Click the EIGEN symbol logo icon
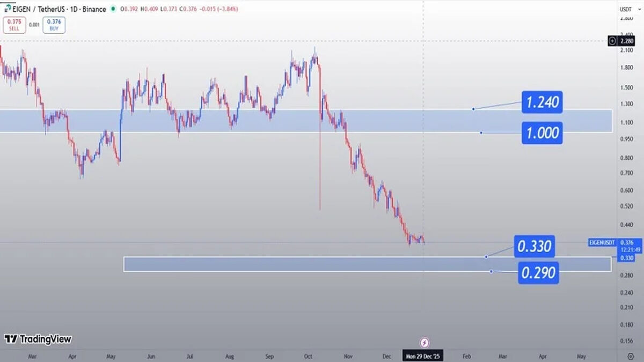 (6, 9)
